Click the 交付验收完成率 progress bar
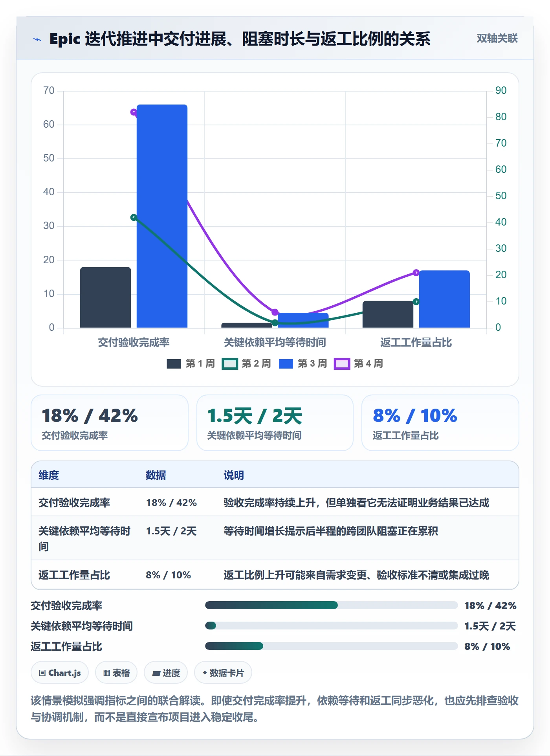 331,605
